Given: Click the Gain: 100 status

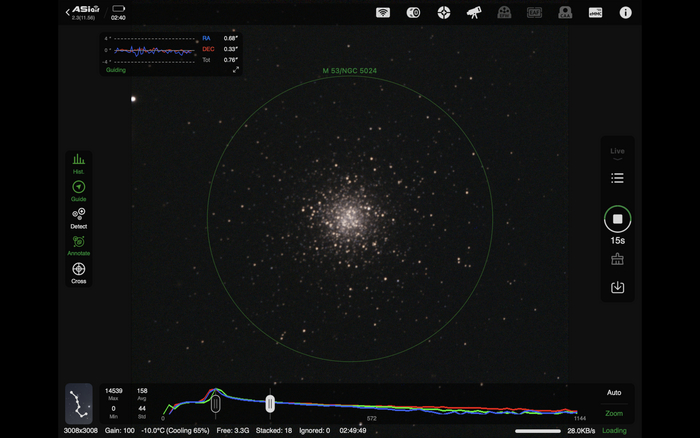Looking at the screenshot, I should tap(120, 430).
